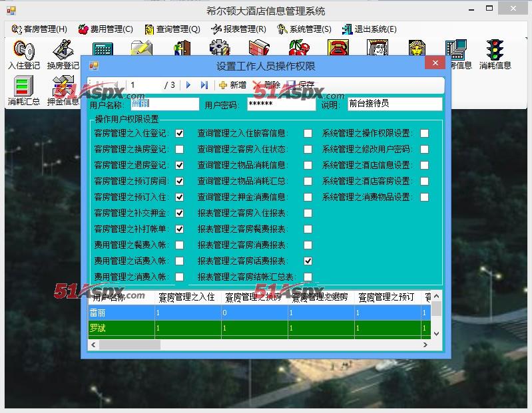Open the 客房管理(H) menu
The image size is (532, 413).
[x=39, y=29]
